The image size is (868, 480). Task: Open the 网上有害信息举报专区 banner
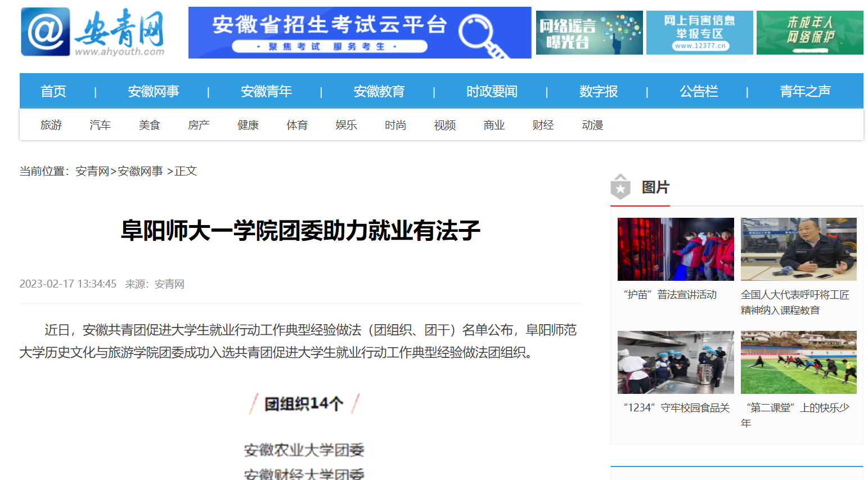tap(699, 33)
